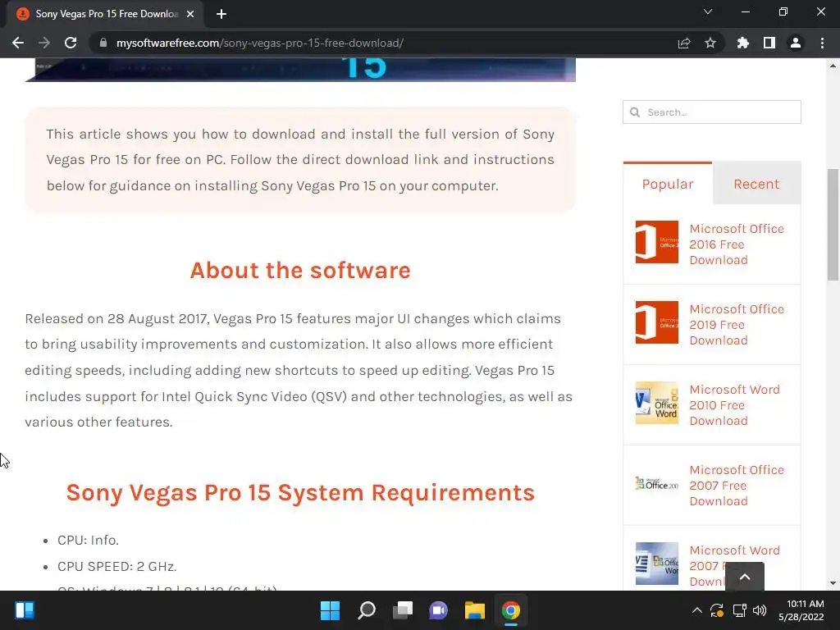840x630 pixels.
Task: Open the Windows Start menu
Action: [330, 610]
